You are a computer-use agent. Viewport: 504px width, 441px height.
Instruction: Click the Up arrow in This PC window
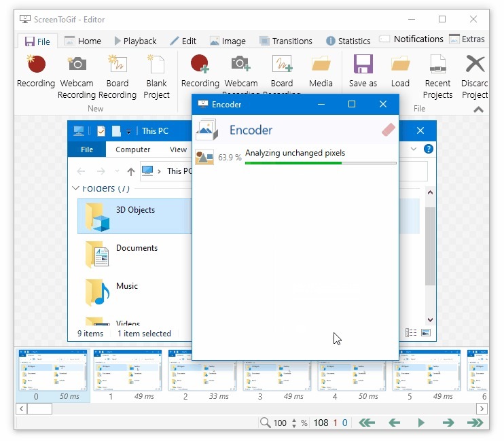(131, 171)
